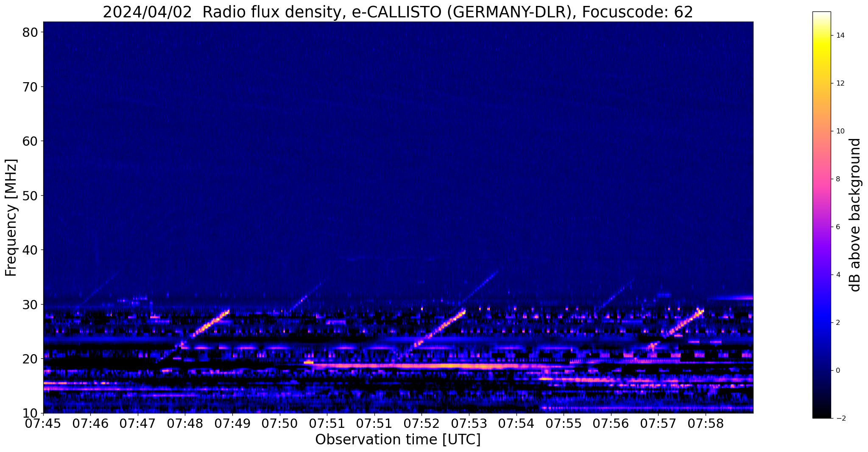This screenshot has width=868, height=452.
Task: Click the 60 frequency axis tick label
Action: tap(30, 141)
